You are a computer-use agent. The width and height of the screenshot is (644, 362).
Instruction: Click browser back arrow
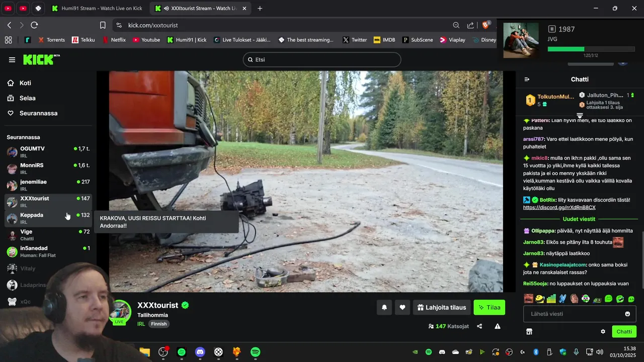(9, 25)
